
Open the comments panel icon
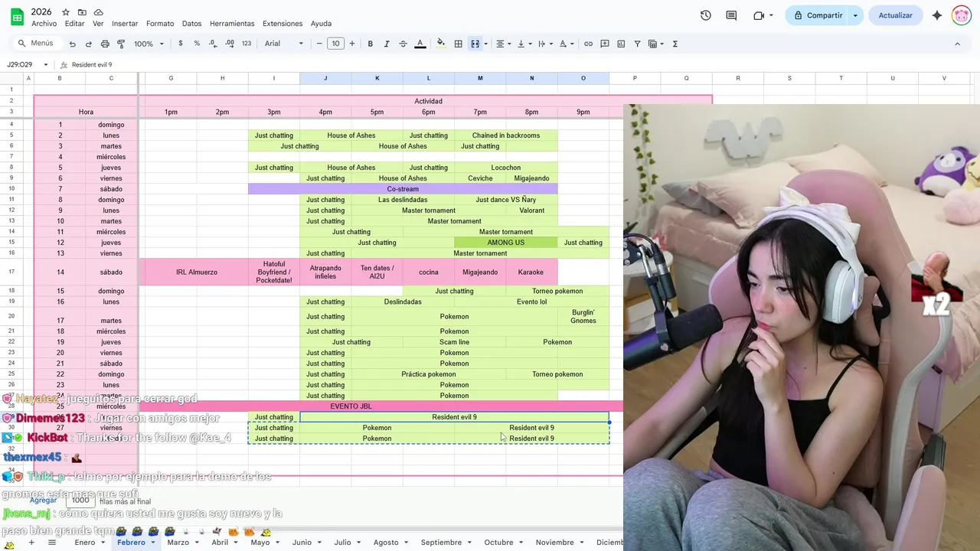click(x=731, y=15)
